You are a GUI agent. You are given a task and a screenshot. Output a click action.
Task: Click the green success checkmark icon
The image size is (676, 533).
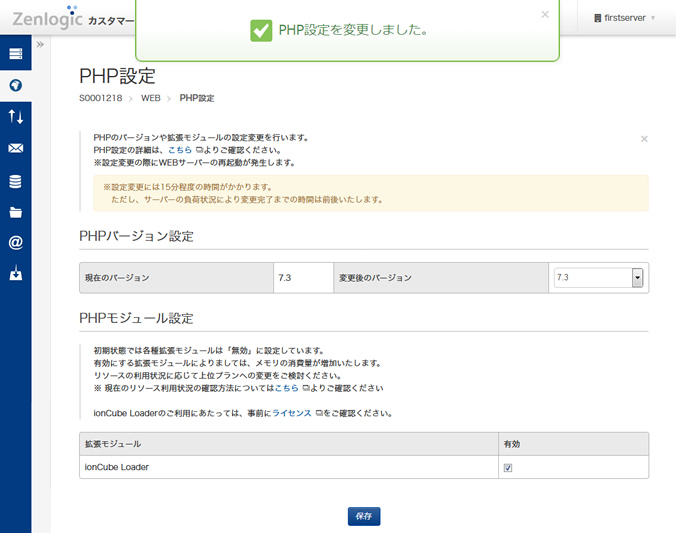(x=261, y=31)
